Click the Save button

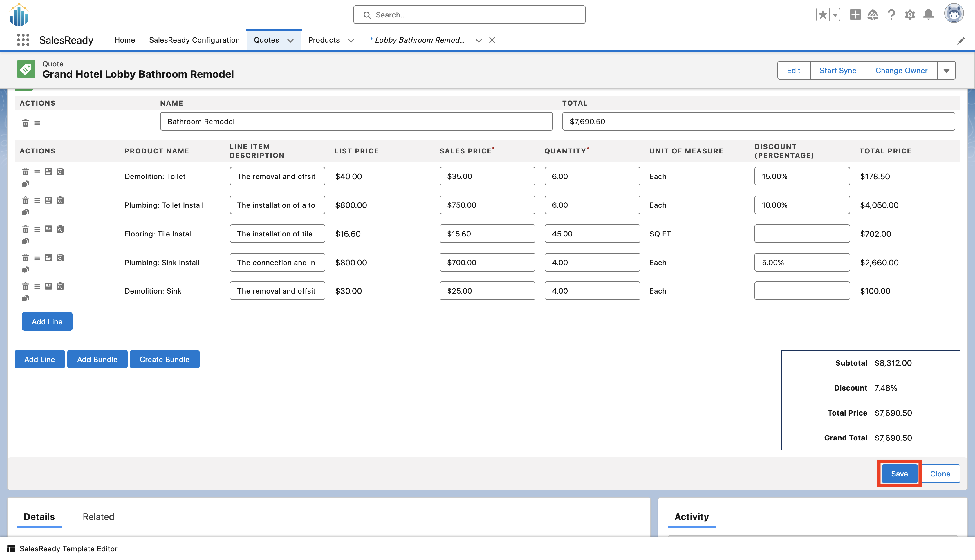point(899,474)
